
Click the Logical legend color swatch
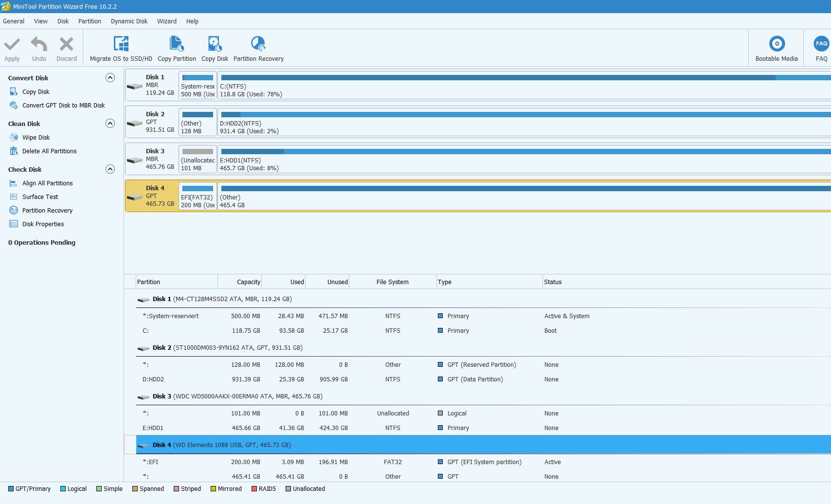63,489
